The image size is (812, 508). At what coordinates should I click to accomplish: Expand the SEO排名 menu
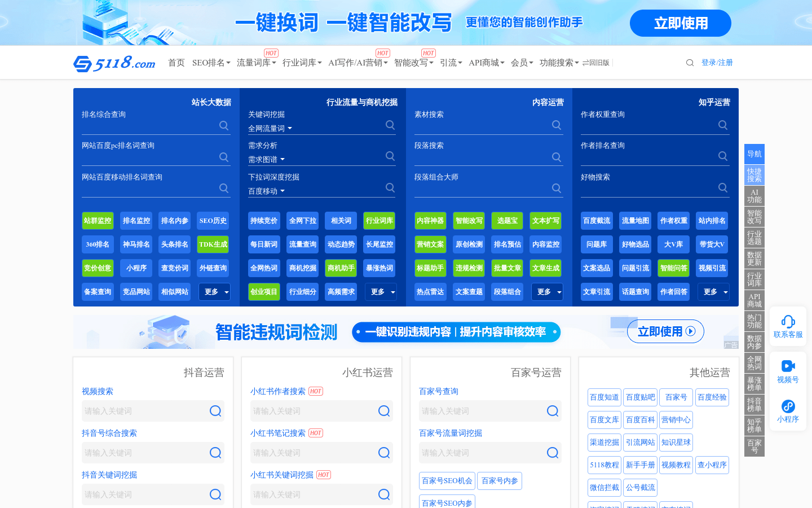pos(211,63)
